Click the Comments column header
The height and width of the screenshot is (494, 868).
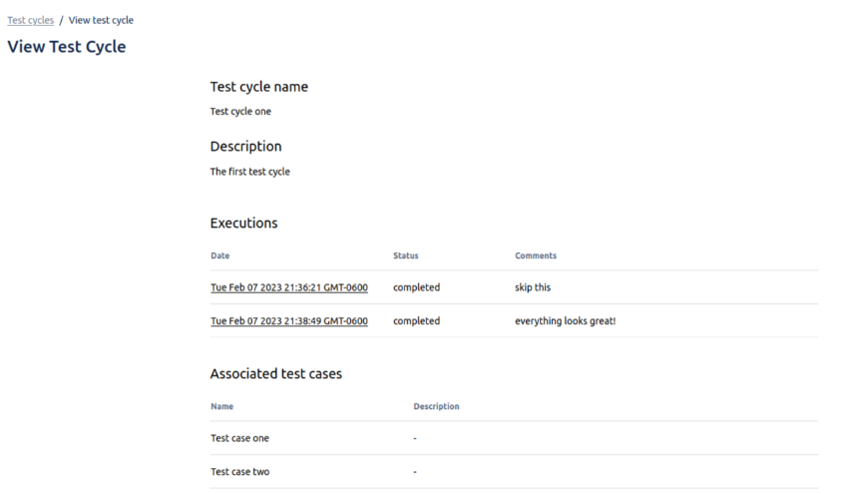535,255
